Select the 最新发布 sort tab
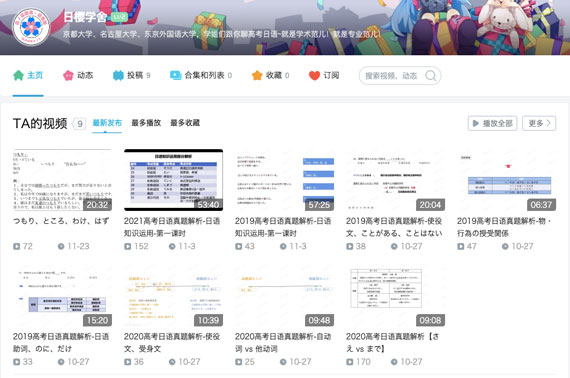This screenshot has height=378, width=570. pyautogui.click(x=107, y=123)
